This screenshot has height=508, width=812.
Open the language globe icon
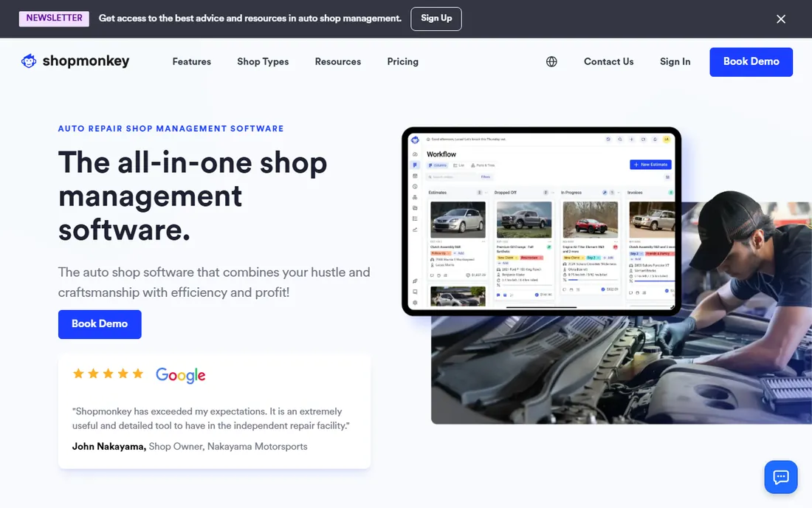point(551,61)
